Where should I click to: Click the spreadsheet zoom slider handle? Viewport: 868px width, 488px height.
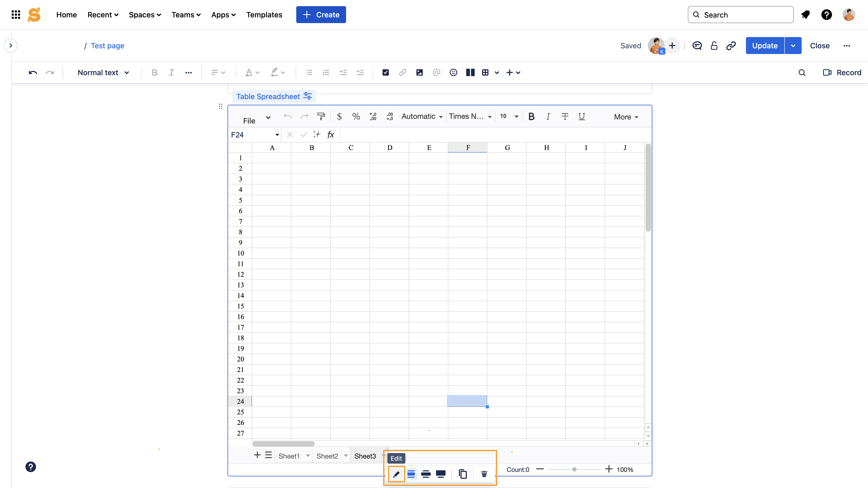[x=574, y=470]
